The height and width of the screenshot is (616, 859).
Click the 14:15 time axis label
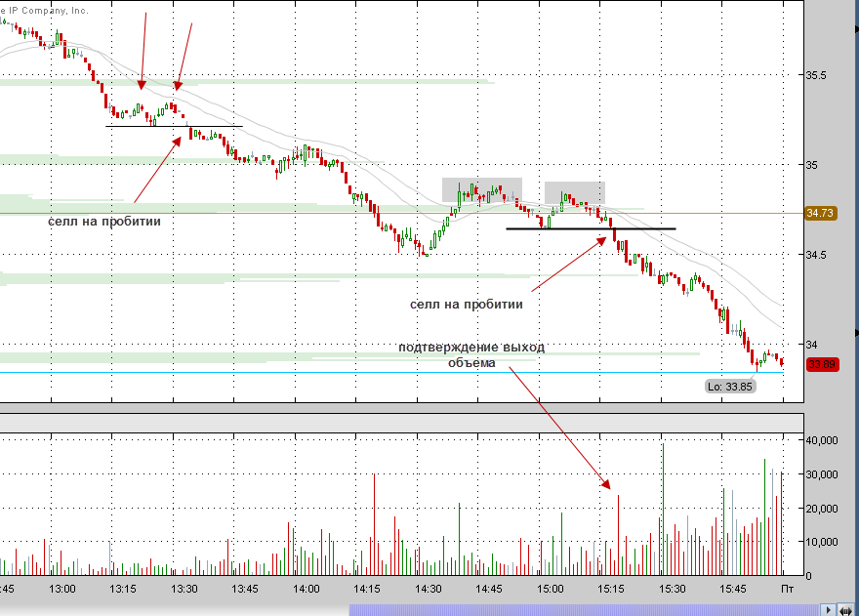pos(366,589)
